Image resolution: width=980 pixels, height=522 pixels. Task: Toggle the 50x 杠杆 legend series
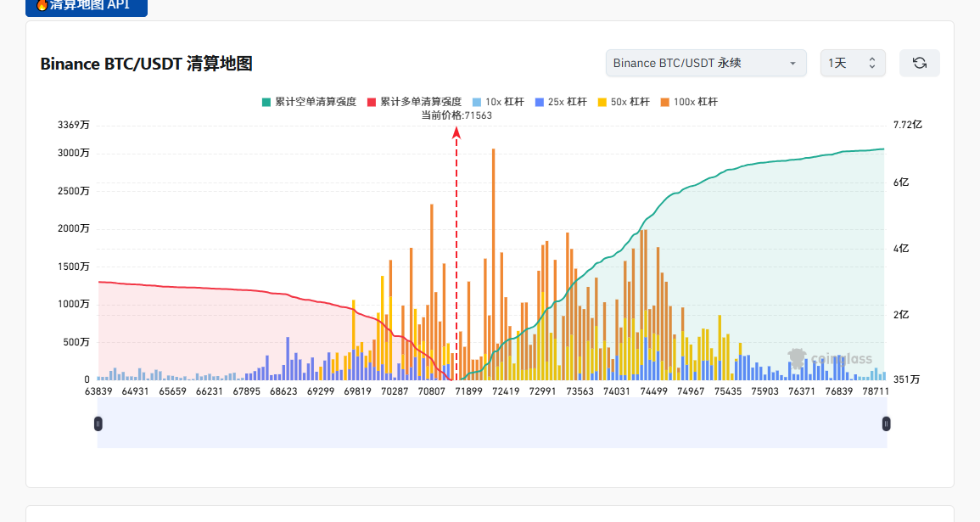(624, 102)
